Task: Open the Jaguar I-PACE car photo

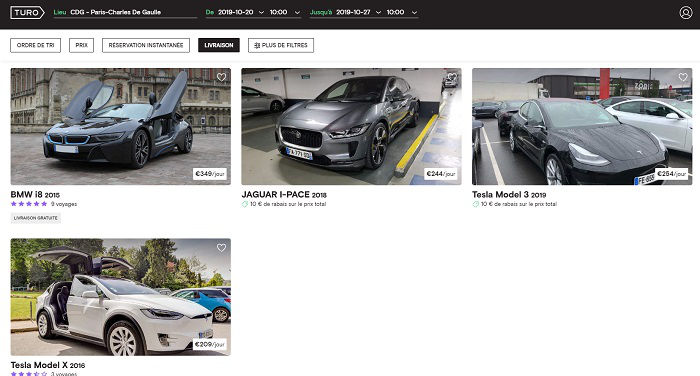Action: (351, 126)
